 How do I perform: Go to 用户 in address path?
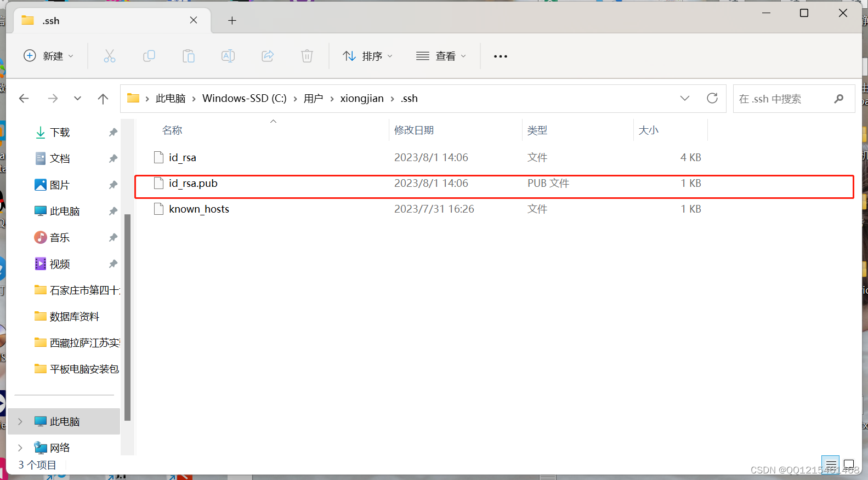click(x=314, y=99)
